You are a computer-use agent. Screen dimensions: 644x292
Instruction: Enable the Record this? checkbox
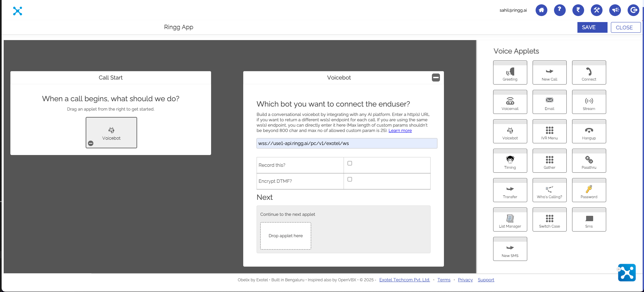(x=350, y=163)
